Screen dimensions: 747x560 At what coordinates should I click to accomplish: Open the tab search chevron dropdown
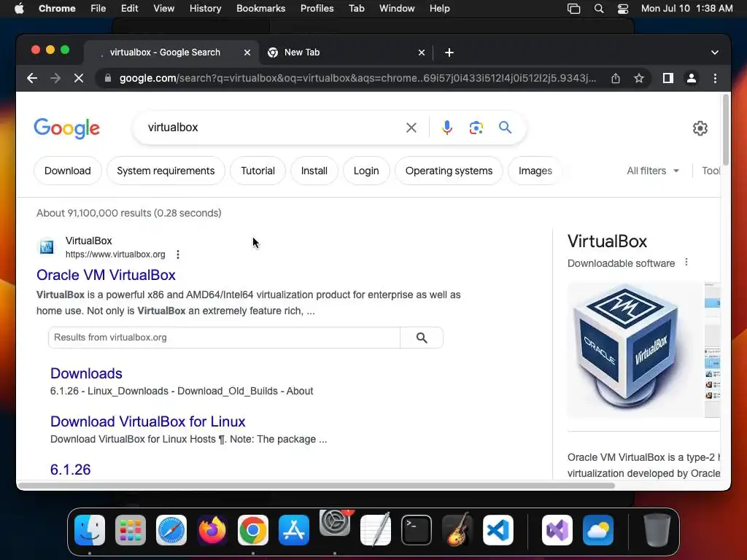(x=715, y=52)
